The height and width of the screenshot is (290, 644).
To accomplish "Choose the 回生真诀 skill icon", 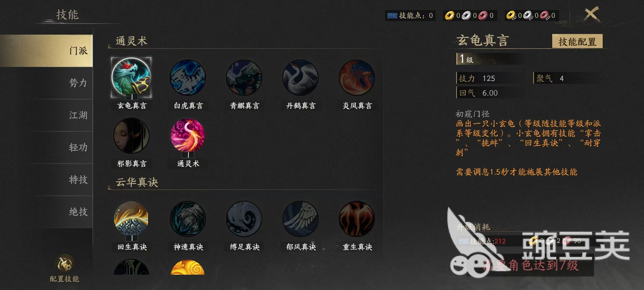I will [x=131, y=219].
